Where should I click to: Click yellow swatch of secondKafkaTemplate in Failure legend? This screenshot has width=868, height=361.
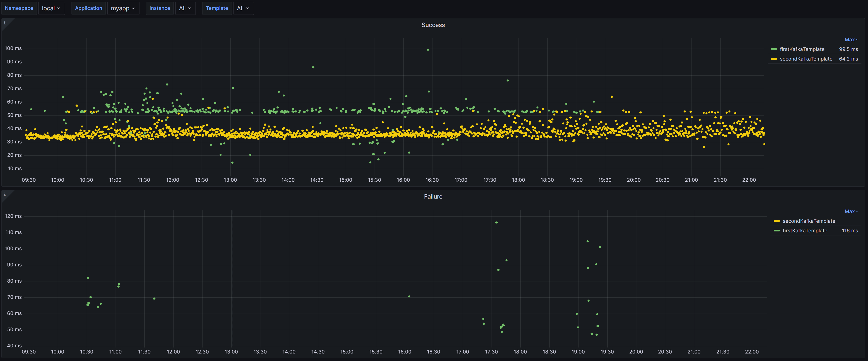pos(777,221)
